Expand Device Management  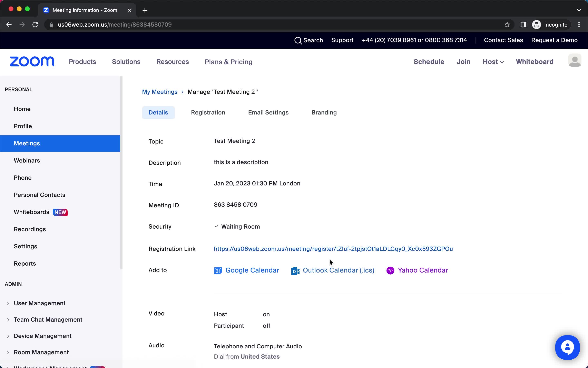pos(8,336)
